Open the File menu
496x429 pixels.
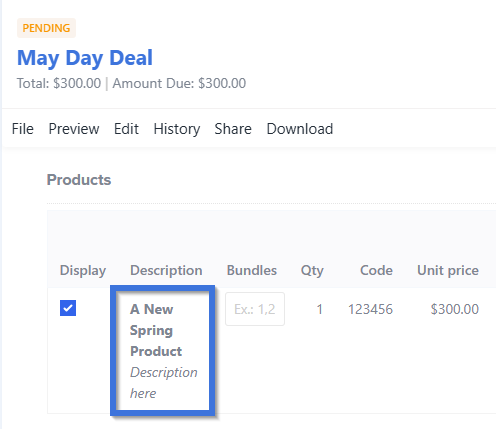(x=23, y=129)
